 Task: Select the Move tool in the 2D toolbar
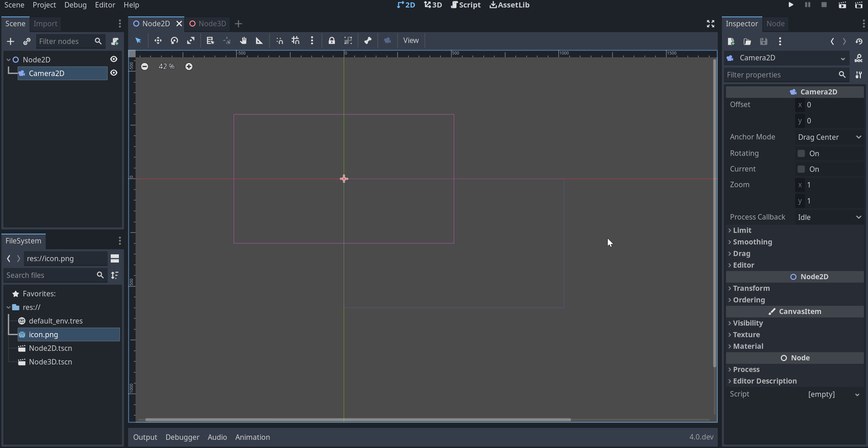[158, 41]
